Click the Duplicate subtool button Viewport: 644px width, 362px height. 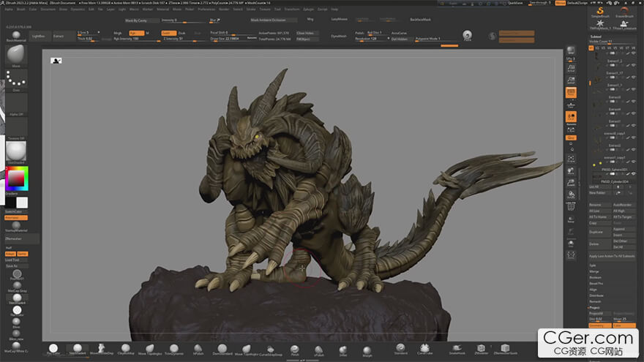tap(599, 232)
